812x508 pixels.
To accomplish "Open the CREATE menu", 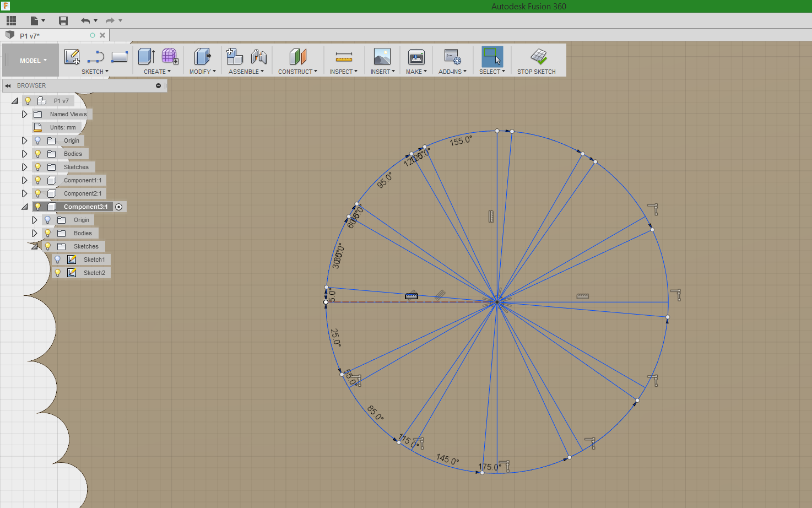I will [x=157, y=72].
